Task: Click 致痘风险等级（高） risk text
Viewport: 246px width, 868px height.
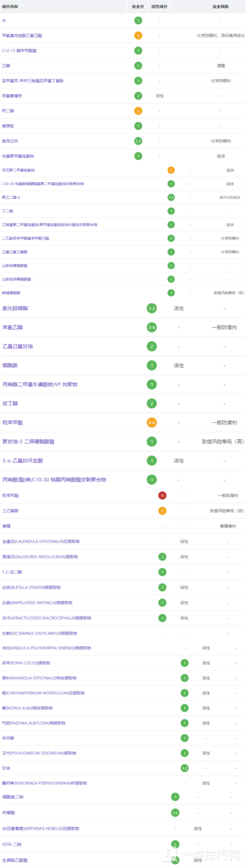Action: tap(223, 442)
